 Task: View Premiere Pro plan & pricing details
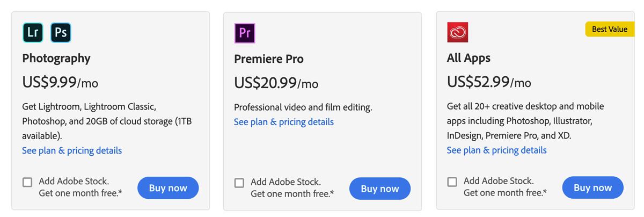coord(284,122)
